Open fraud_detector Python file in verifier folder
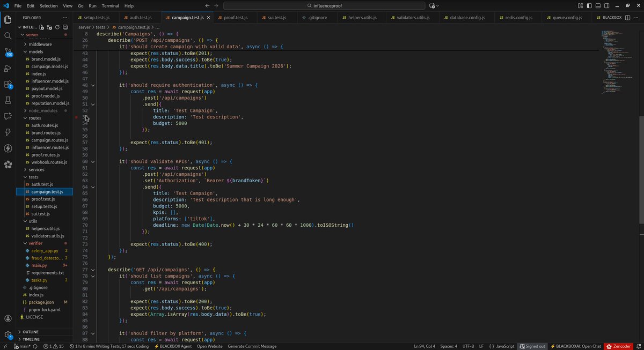Viewport: 644px width, 350px height. click(47, 258)
